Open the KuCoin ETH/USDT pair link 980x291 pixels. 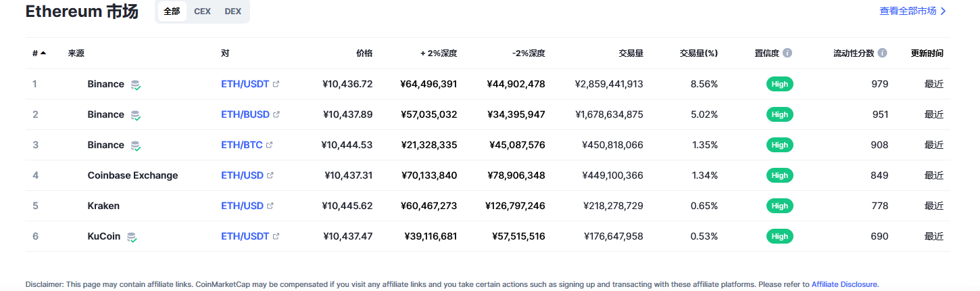tap(245, 236)
